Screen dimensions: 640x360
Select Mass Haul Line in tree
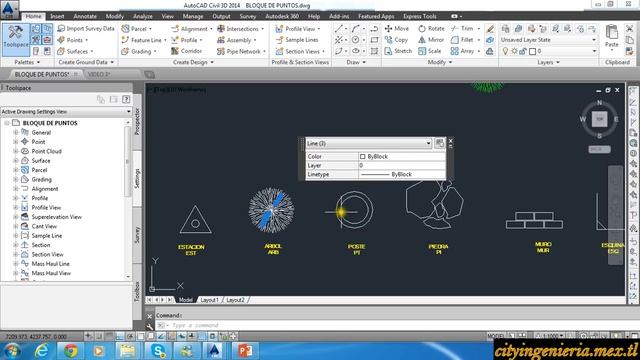pyautogui.click(x=51, y=264)
